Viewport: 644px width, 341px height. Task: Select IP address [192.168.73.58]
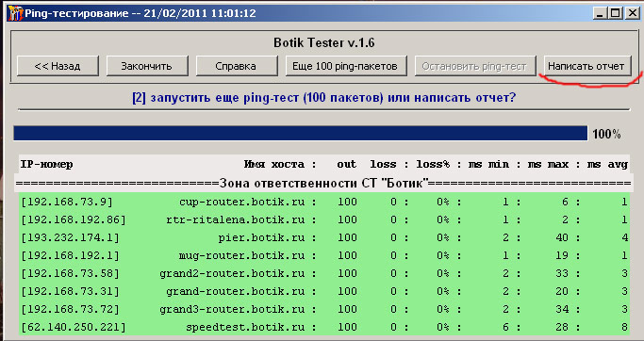click(70, 273)
